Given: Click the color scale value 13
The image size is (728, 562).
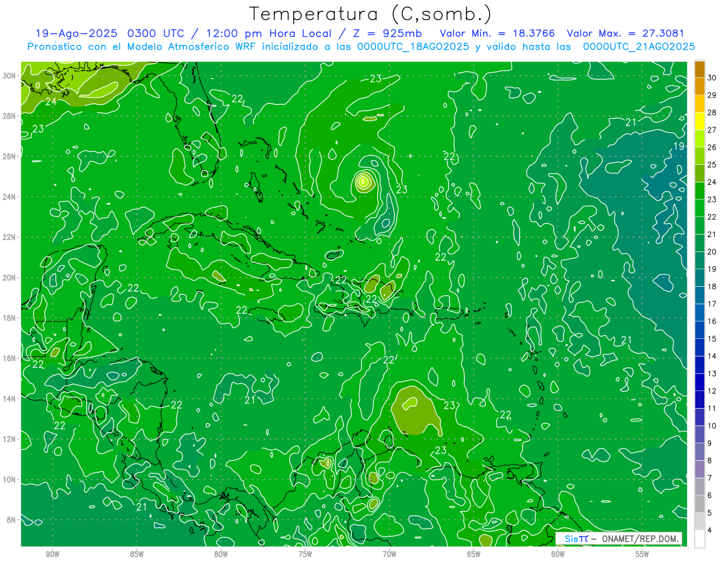Looking at the screenshot, I should pos(712,373).
